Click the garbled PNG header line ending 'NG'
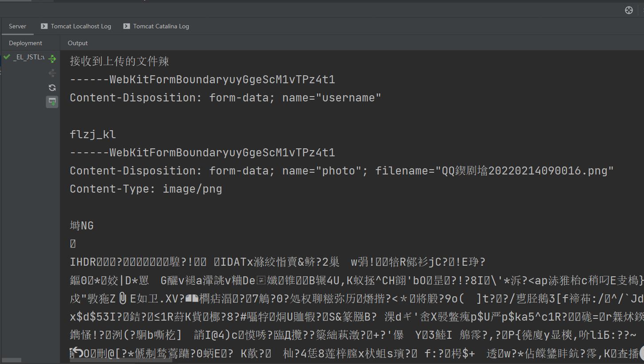This screenshot has width=644, height=364. (82, 226)
